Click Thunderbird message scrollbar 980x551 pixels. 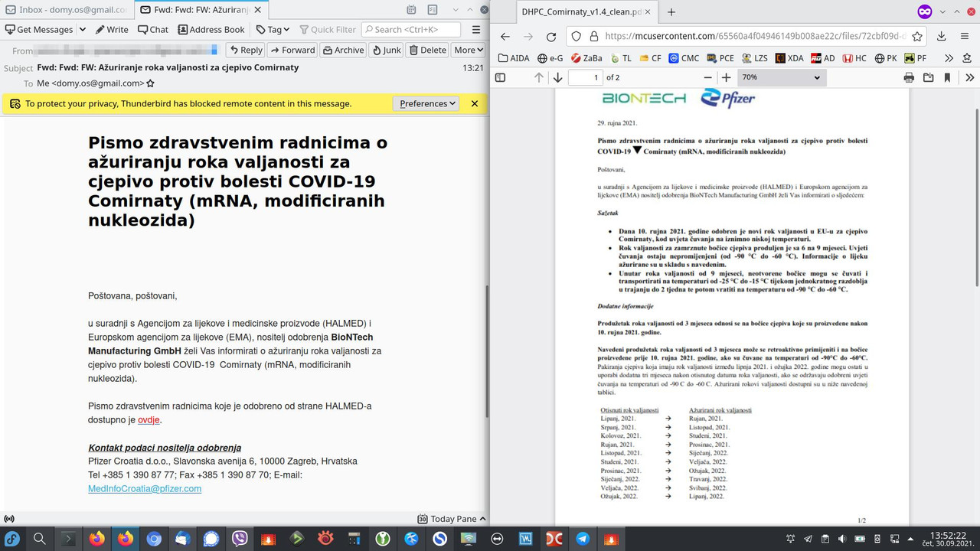pyautogui.click(x=487, y=350)
